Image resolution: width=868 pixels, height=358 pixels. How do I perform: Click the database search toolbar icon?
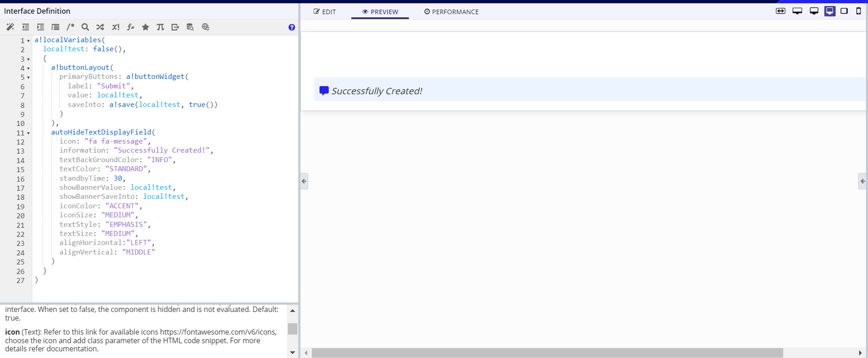click(190, 27)
